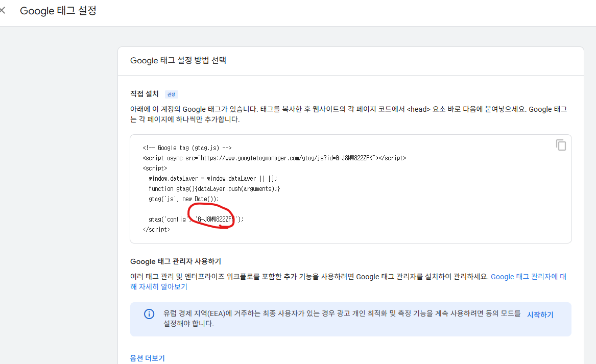The image size is (596, 364).
Task: Click the EEA consent mode notice text
Action: pos(342,319)
